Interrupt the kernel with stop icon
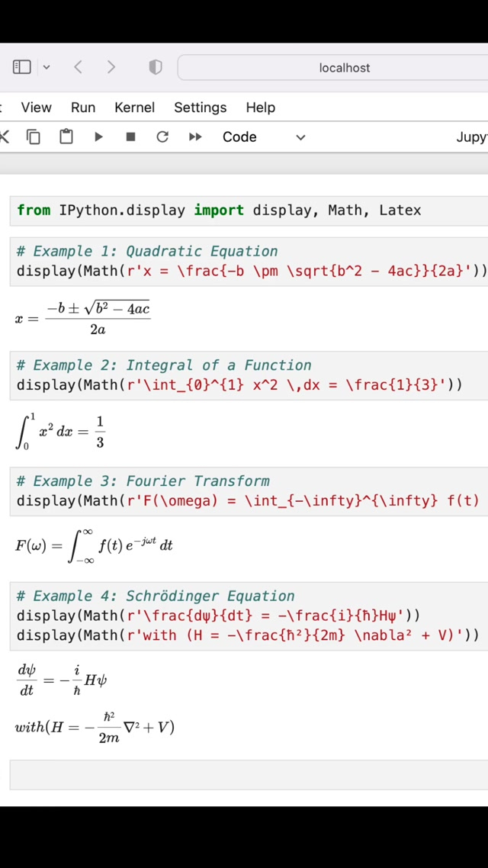Screen dimensions: 488x868 coord(130,137)
